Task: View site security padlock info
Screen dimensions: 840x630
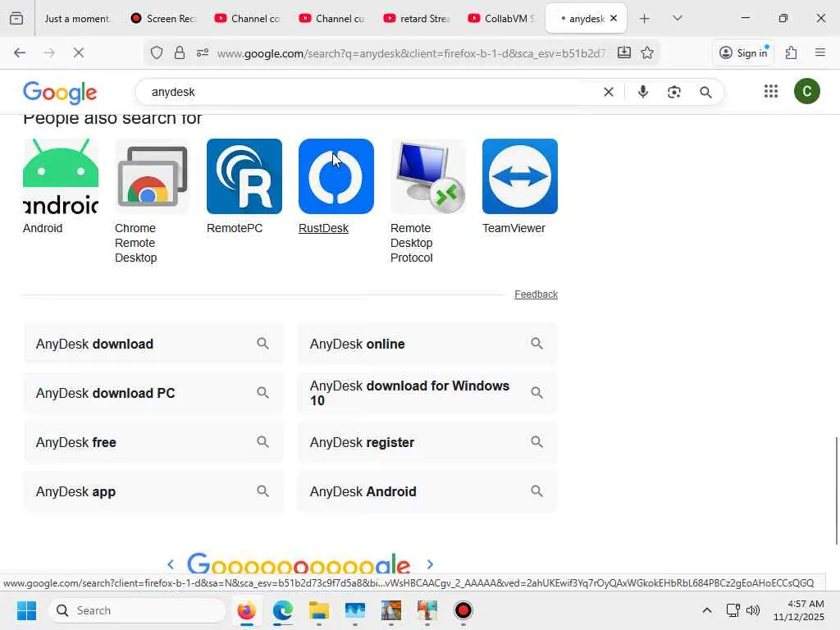Action: [x=180, y=52]
